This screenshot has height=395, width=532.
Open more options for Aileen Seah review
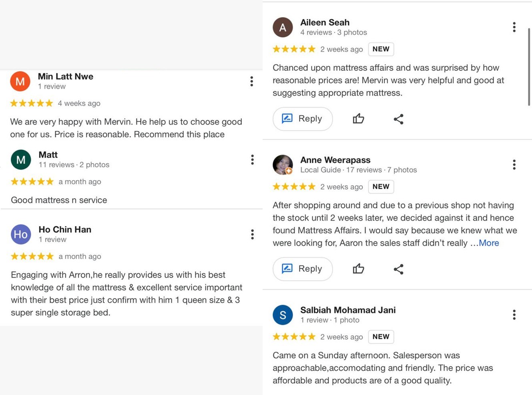tap(514, 27)
